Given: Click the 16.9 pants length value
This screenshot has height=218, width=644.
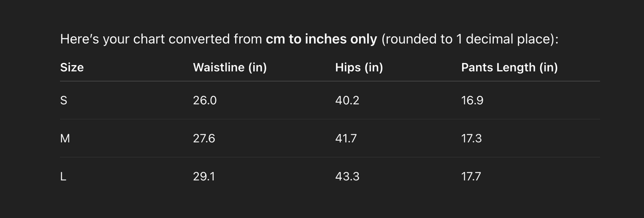Looking at the screenshot, I should pos(472,100).
